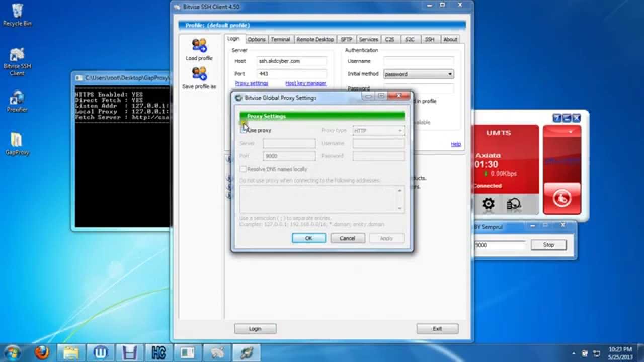
Task: Switch to the Login tab
Action: [233, 39]
